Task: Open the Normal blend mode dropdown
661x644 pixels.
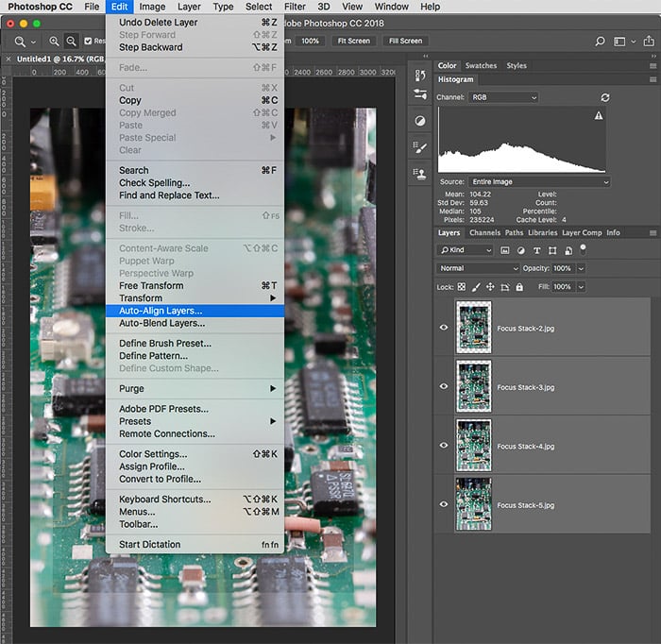Action: [x=478, y=268]
